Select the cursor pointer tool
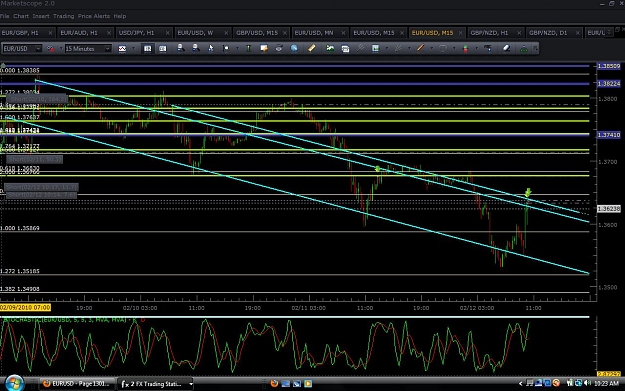Image resolution: width=625 pixels, height=391 pixels. pyautogui.click(x=210, y=48)
